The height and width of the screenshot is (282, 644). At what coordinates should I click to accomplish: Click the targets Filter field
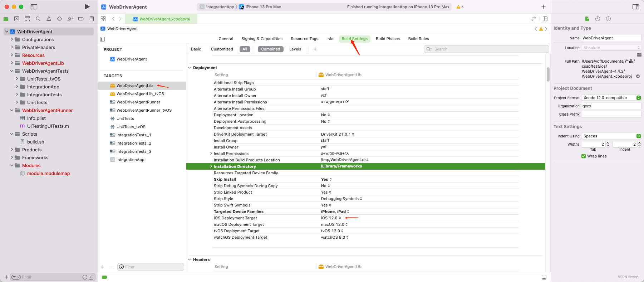[151, 267]
